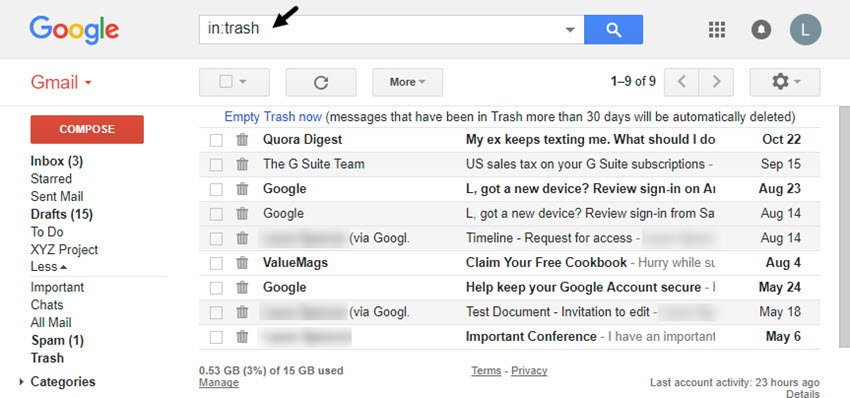Open the Sent Mail folder

pyautogui.click(x=57, y=196)
